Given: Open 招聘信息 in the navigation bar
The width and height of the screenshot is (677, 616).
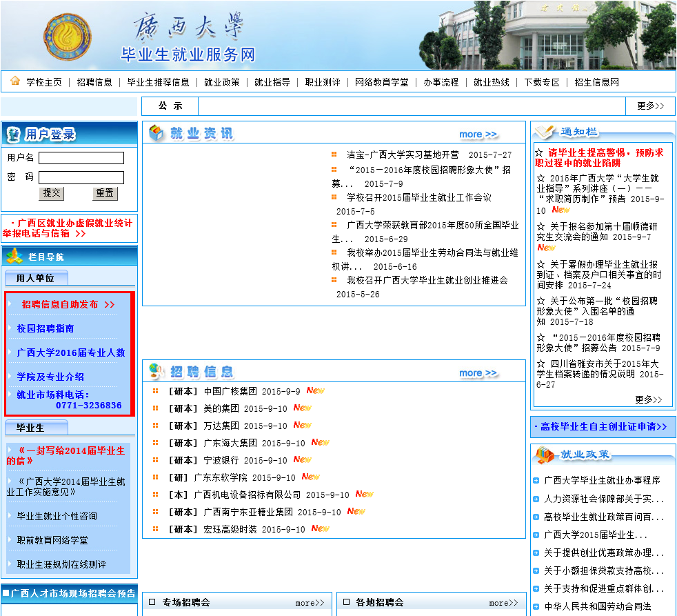Looking at the screenshot, I should (94, 82).
